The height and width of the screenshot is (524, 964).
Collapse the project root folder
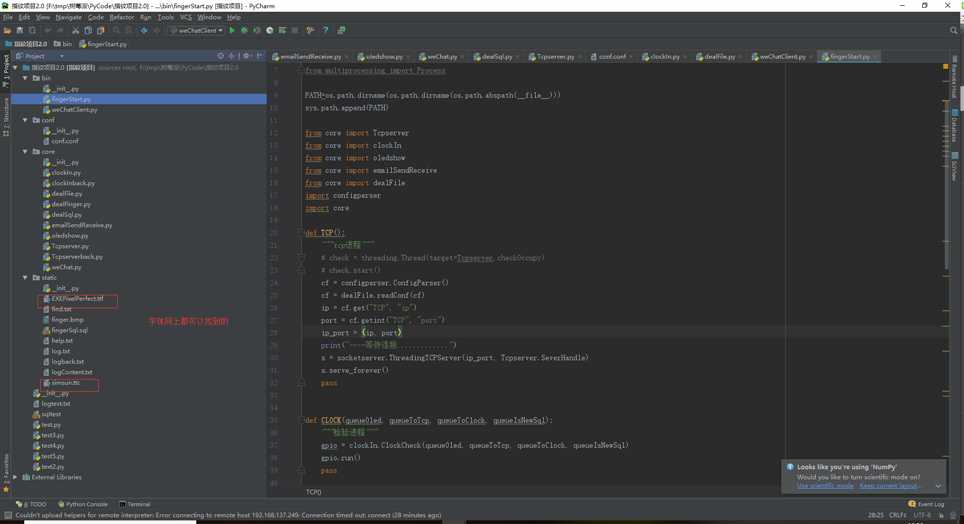[x=15, y=68]
